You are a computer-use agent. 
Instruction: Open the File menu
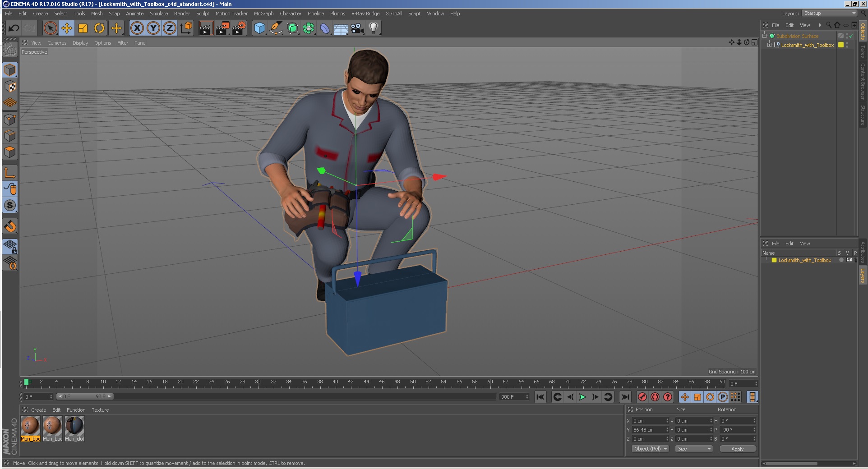pyautogui.click(x=9, y=14)
